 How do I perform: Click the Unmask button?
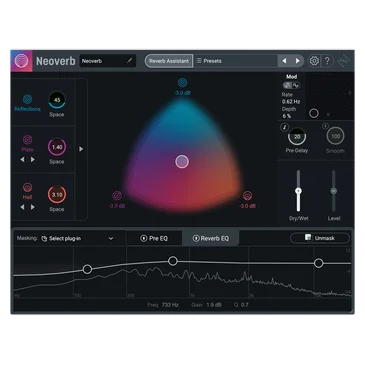320,238
